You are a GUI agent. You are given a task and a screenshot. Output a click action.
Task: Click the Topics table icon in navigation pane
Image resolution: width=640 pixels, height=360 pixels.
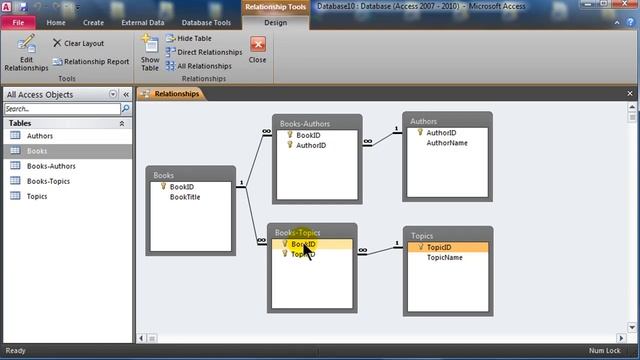tap(15, 196)
